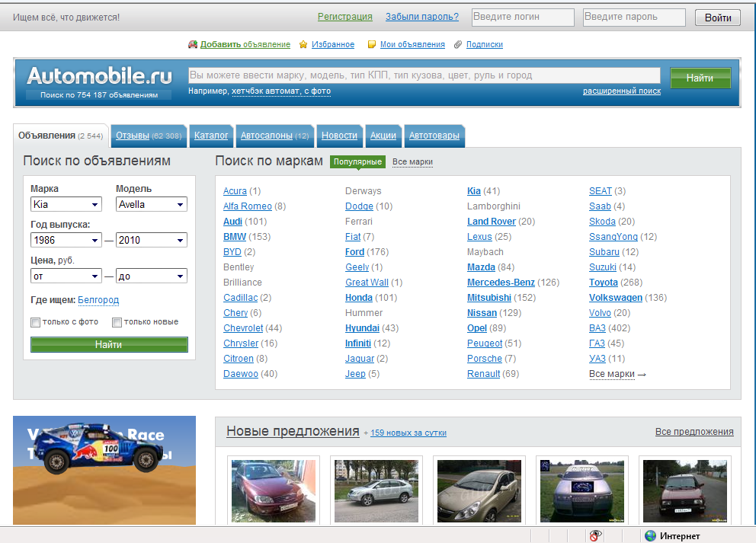Open the Мои объявления link
Screen dimensions: 756x543
click(412, 44)
